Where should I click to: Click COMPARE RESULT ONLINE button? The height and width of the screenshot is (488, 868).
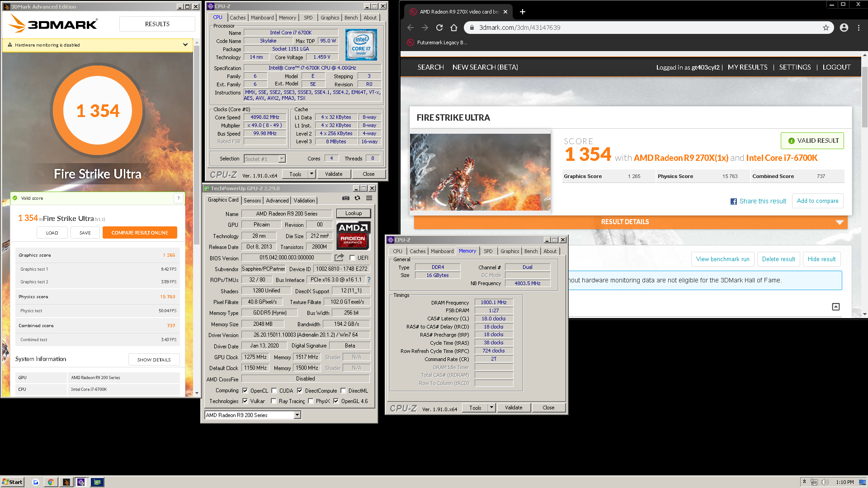tap(140, 233)
